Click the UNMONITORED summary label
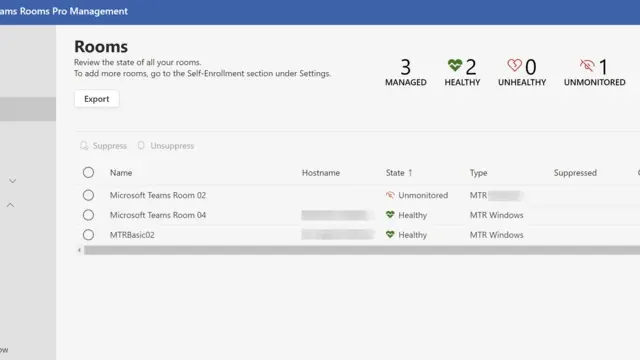The height and width of the screenshot is (360, 640). [595, 82]
